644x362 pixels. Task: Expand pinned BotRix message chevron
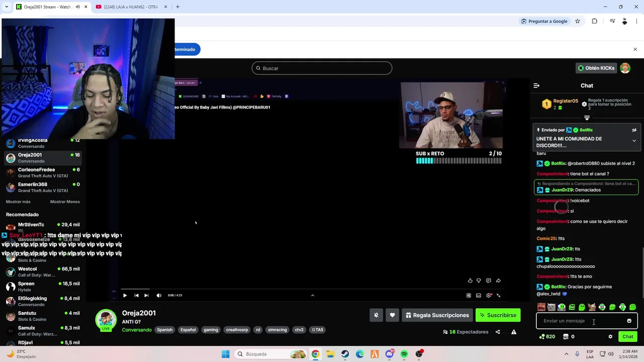[x=634, y=141]
